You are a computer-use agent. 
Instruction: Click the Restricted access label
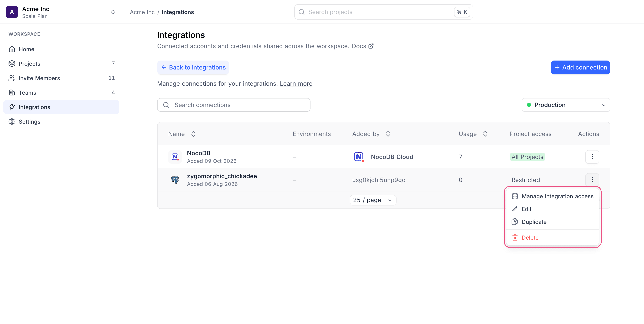[x=526, y=180]
